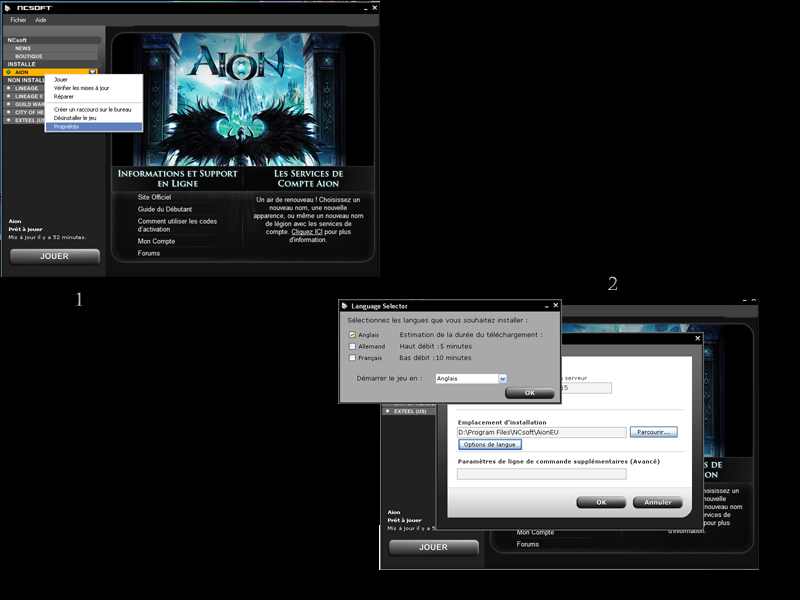The height and width of the screenshot is (600, 800).
Task: Enable the Allemand language checkbox
Action: [352, 346]
